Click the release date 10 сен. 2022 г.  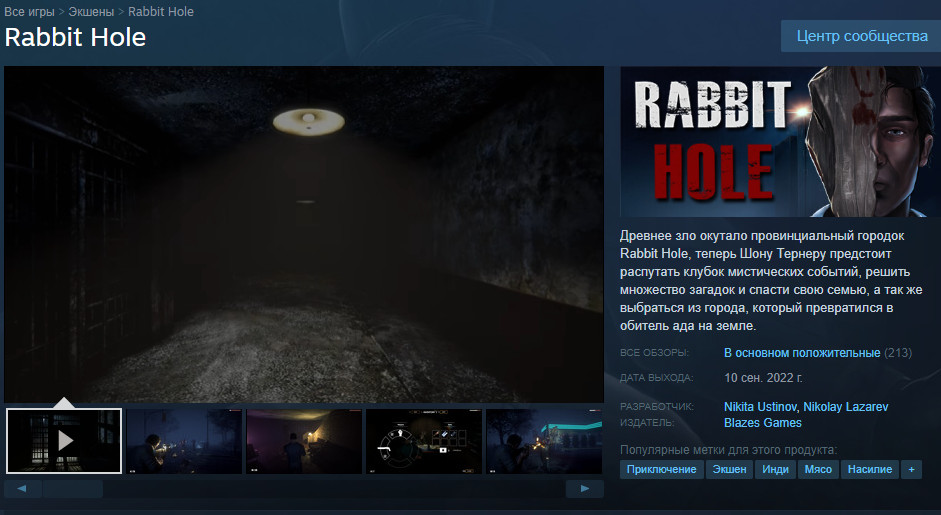(763, 378)
